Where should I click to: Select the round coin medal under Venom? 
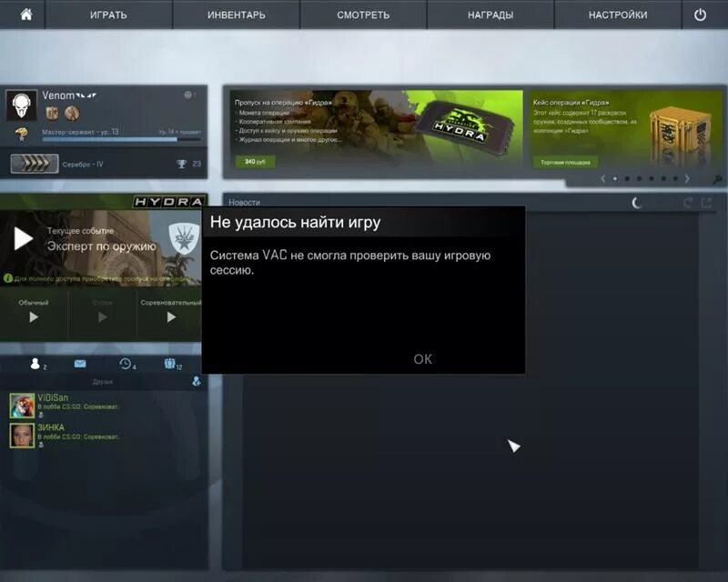(x=72, y=113)
